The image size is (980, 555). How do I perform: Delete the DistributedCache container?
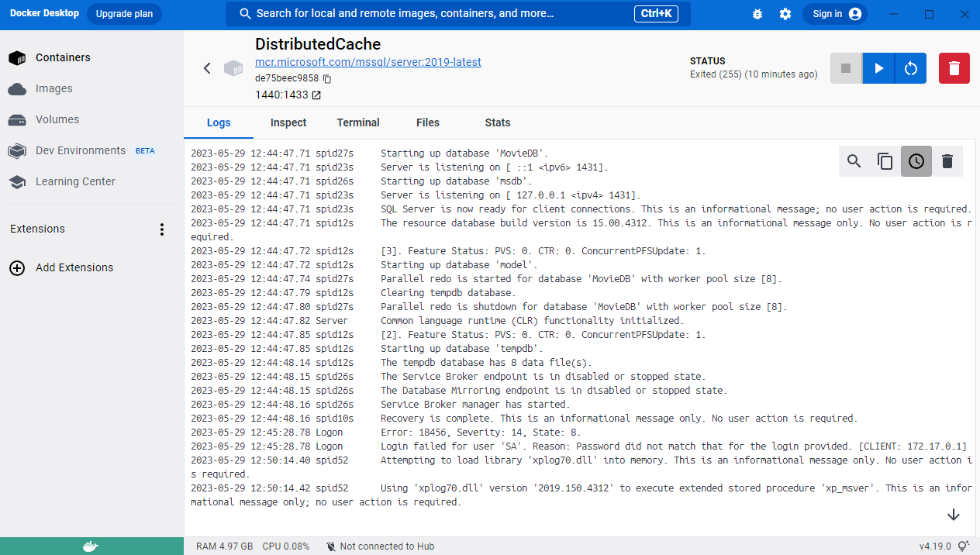(x=954, y=68)
